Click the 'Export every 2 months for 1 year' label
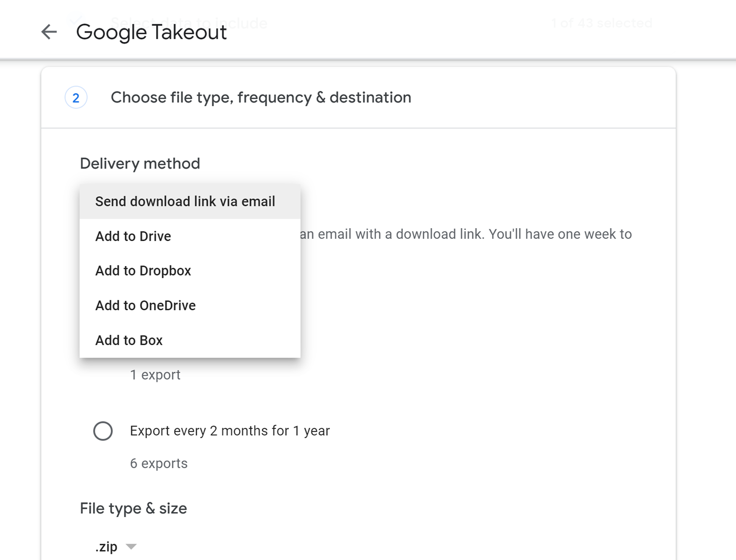This screenshot has width=736, height=560. tap(230, 431)
